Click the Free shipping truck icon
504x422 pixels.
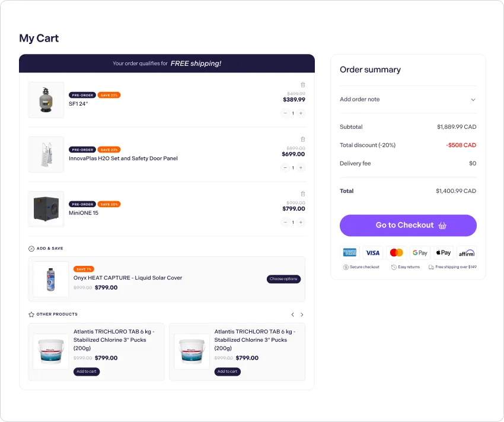[x=431, y=267]
